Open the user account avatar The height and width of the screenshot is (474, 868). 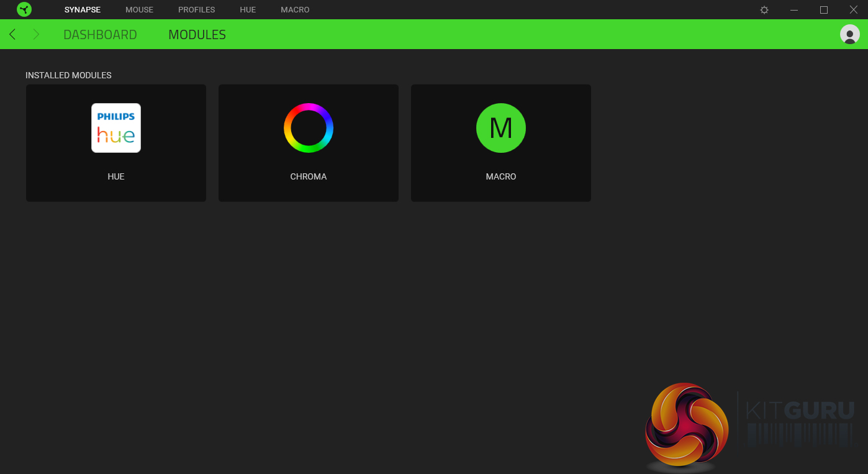click(x=849, y=34)
